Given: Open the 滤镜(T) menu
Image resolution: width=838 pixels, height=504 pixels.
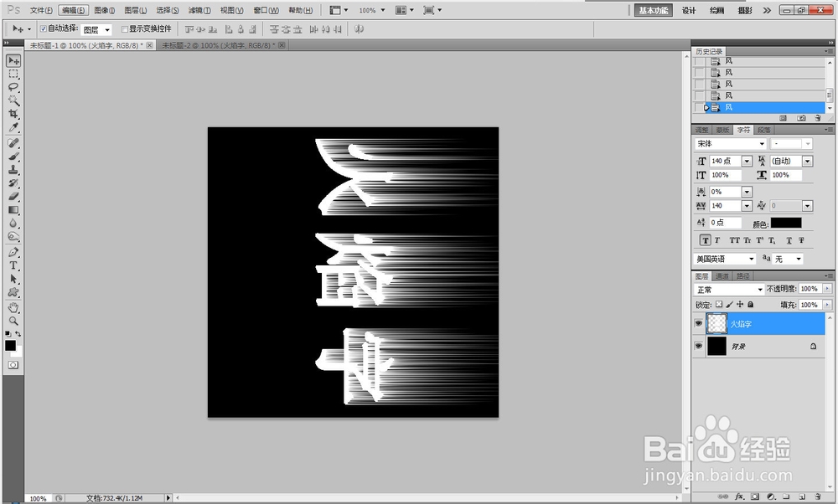Looking at the screenshot, I should coord(199,10).
